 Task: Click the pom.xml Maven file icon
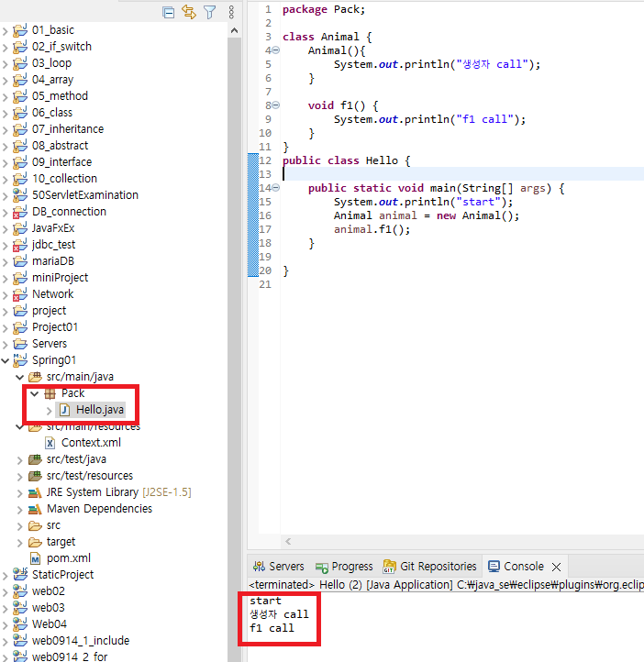click(36, 559)
